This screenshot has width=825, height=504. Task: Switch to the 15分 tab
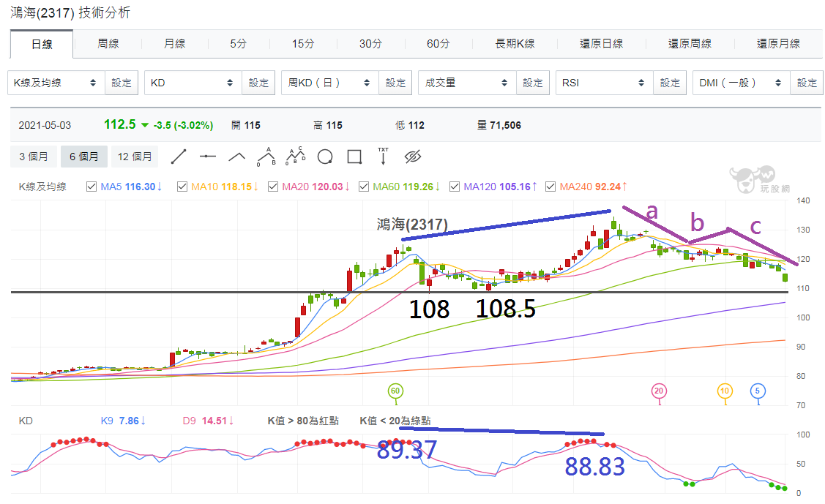(x=303, y=44)
